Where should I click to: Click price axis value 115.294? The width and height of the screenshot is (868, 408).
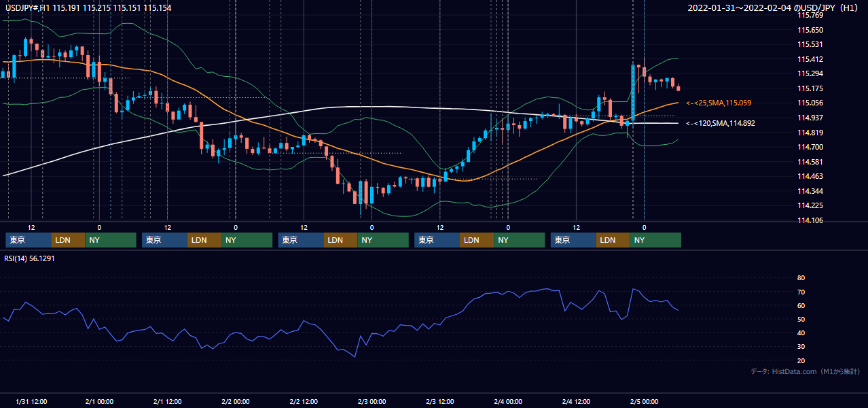810,73
